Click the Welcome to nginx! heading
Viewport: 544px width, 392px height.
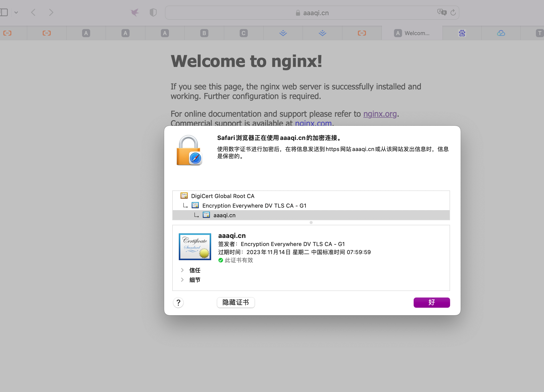point(246,61)
